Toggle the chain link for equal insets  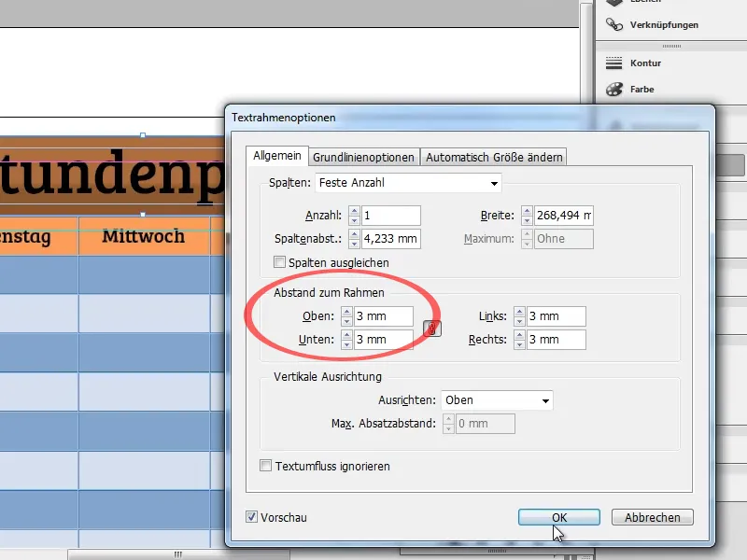tap(432, 329)
